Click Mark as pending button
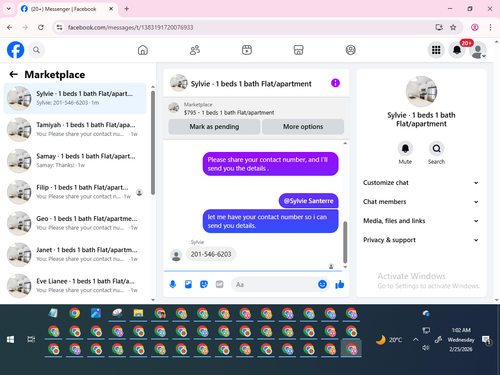Image resolution: width=500 pixels, height=375 pixels. click(214, 127)
